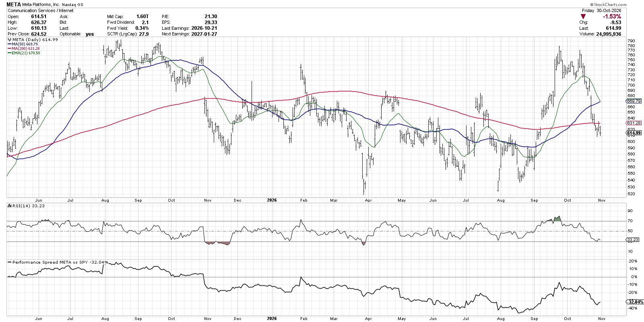
Task: Click the MA(50) 669.79 legend text
Action: (x=25, y=44)
